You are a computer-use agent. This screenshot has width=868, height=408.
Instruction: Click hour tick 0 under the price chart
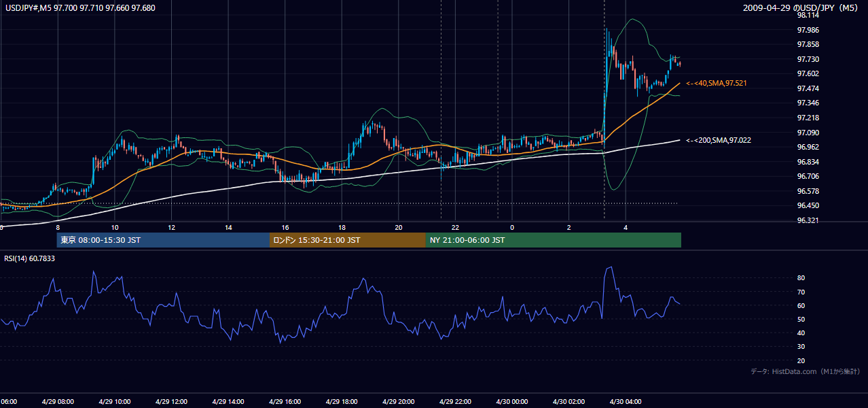[512, 228]
